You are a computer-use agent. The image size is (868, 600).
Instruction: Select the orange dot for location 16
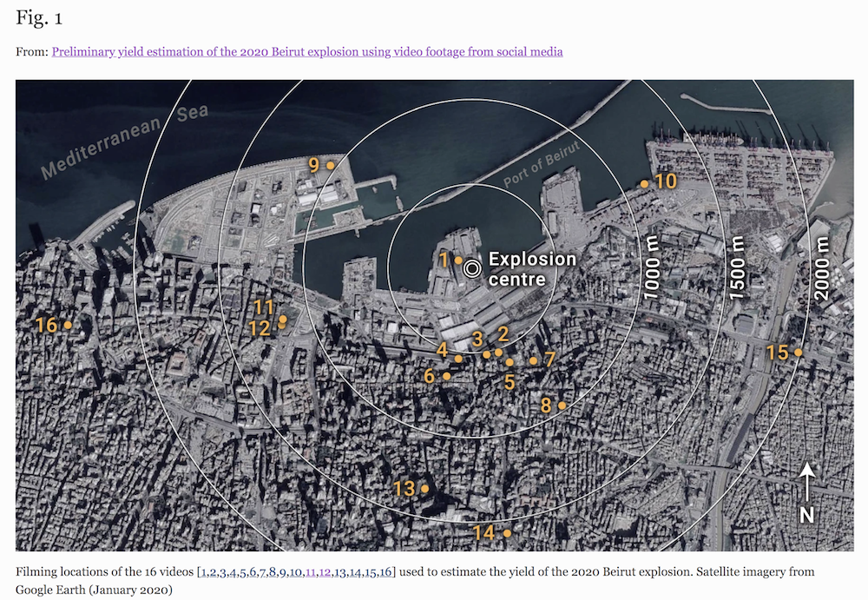pos(68,326)
